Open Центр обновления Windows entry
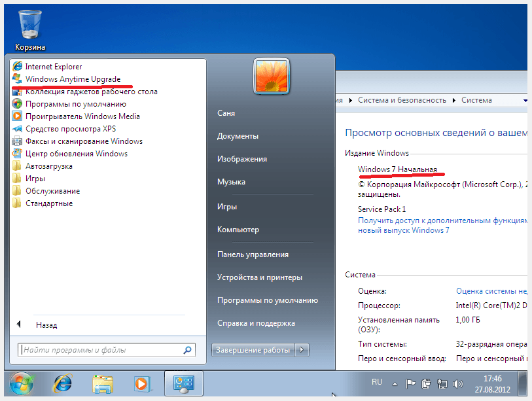Screen dimensions: 532x401 coord(77,154)
